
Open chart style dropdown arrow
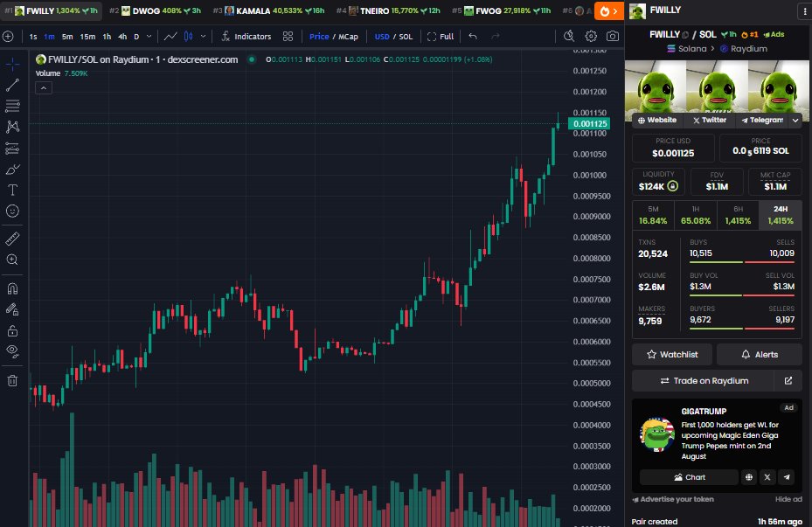(203, 36)
